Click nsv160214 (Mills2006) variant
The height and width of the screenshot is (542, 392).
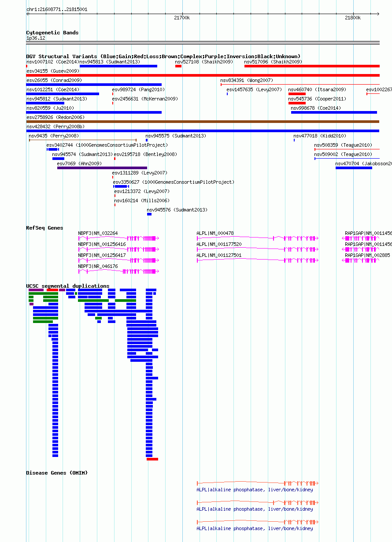115,205
